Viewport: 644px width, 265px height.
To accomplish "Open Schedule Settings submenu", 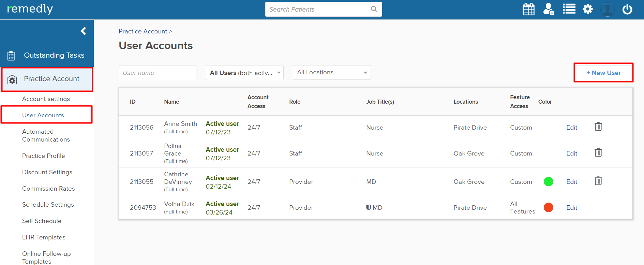I will pos(48,205).
